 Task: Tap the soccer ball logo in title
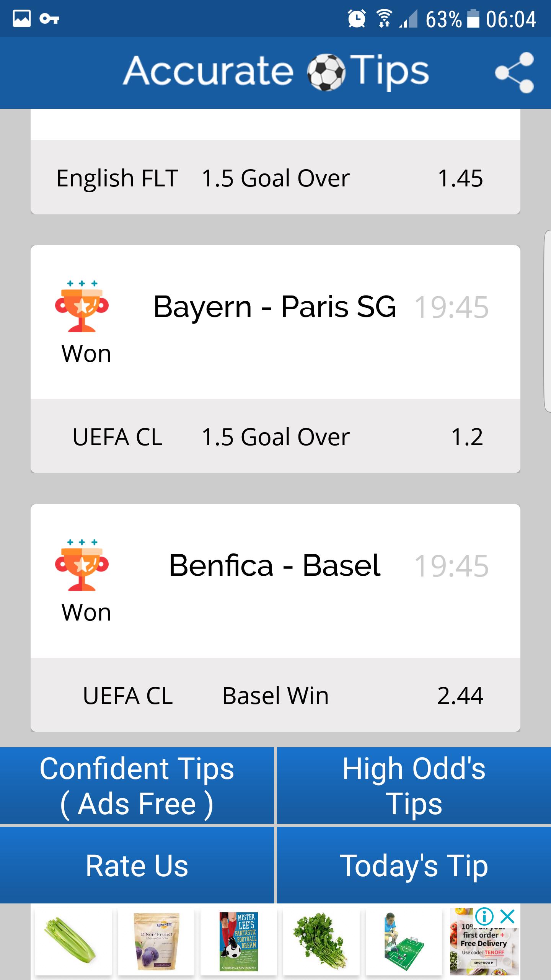pos(326,72)
